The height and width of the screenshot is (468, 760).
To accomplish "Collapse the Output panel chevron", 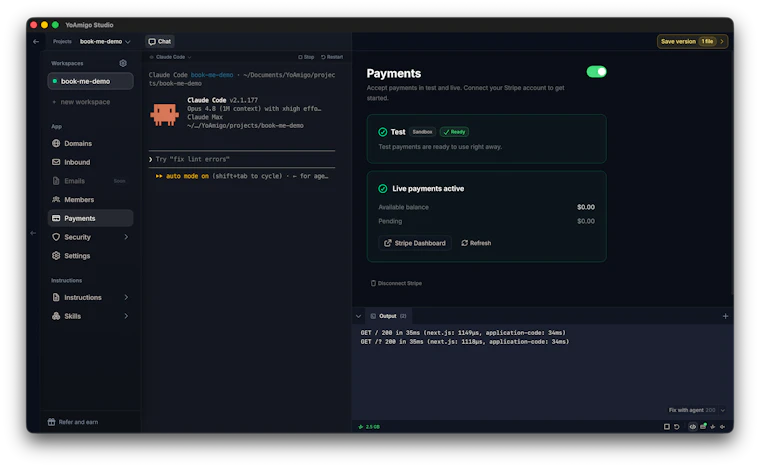I will pyautogui.click(x=358, y=316).
